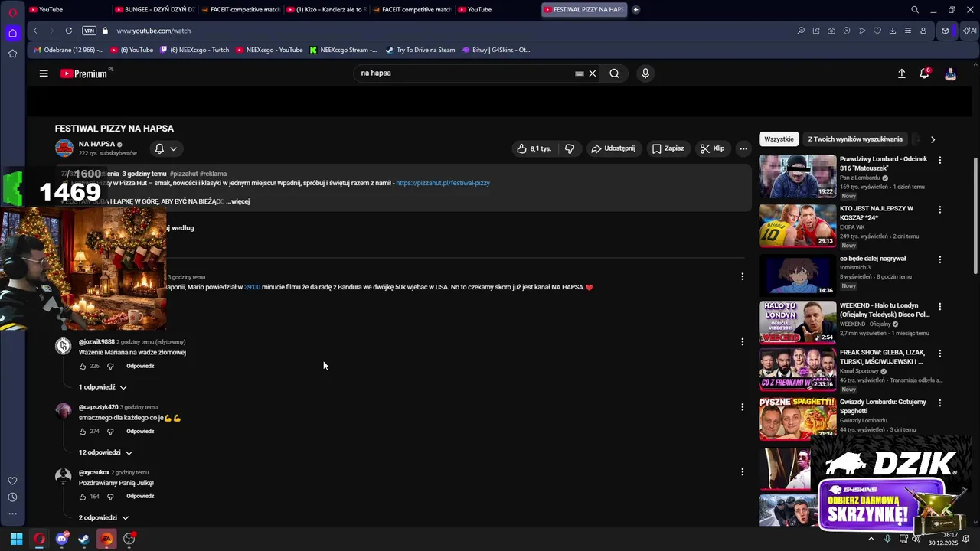Open YouTube notifications bell

click(925, 73)
